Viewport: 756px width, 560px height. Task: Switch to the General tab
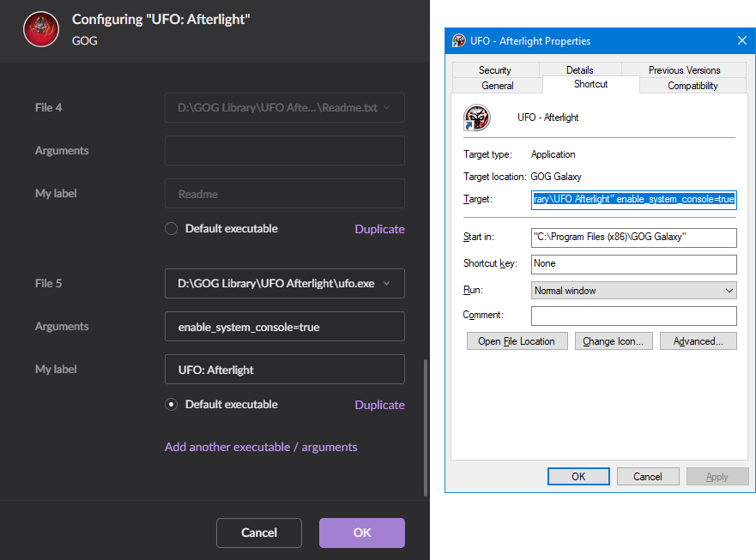[498, 85]
